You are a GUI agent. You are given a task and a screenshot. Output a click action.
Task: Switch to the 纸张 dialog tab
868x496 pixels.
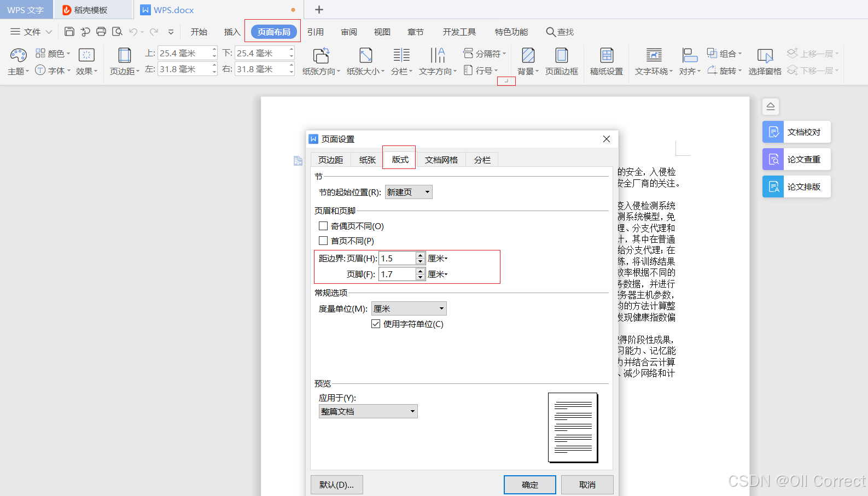coord(368,160)
